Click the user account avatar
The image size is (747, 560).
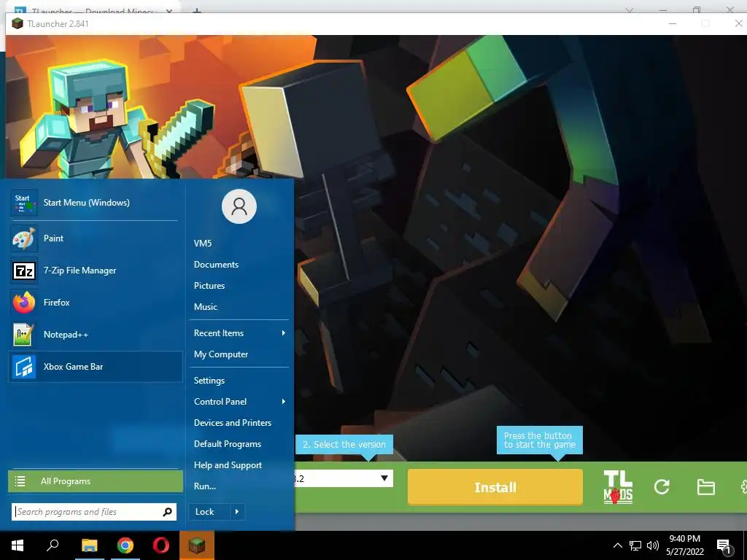tap(239, 206)
